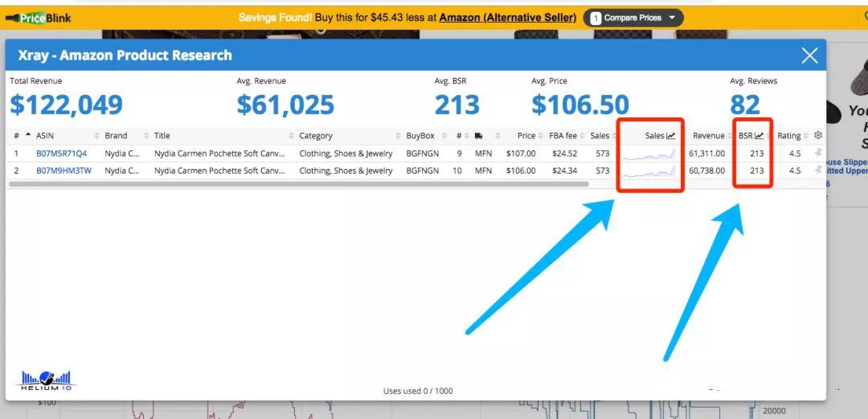Click the Helium 10 logo
The width and height of the screenshot is (868, 419).
point(45,380)
